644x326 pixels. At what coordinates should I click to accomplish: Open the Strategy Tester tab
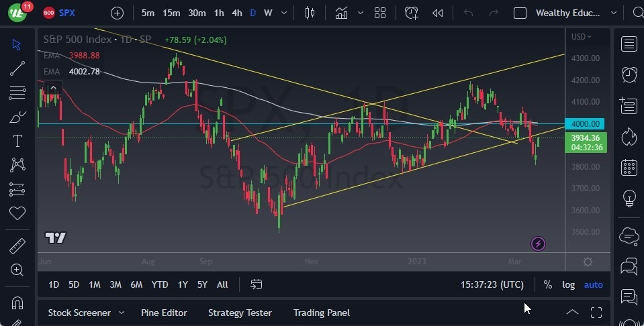tap(240, 313)
